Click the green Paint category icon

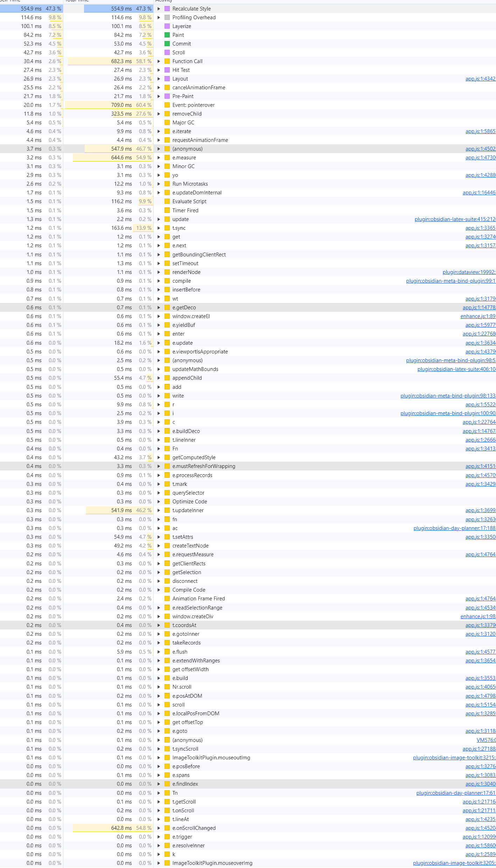167,35
